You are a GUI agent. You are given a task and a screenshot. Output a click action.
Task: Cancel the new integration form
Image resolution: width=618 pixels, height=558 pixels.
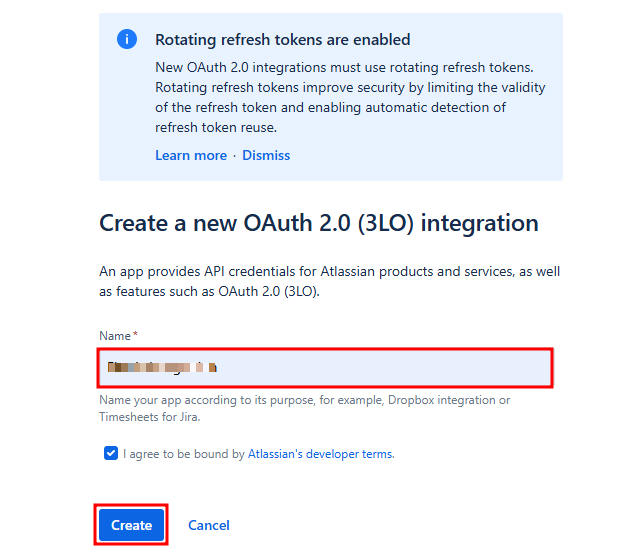pyautogui.click(x=209, y=525)
